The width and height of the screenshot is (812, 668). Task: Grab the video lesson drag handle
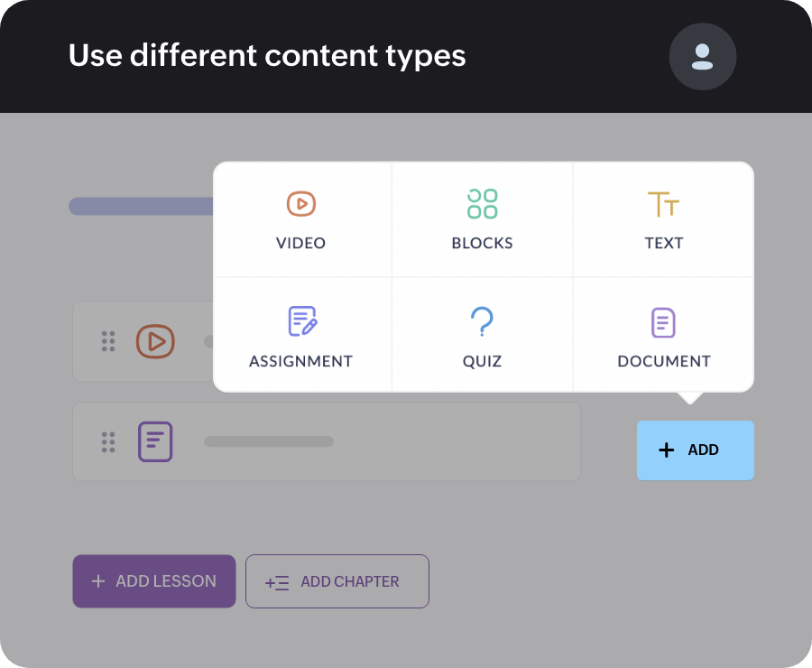(x=108, y=341)
